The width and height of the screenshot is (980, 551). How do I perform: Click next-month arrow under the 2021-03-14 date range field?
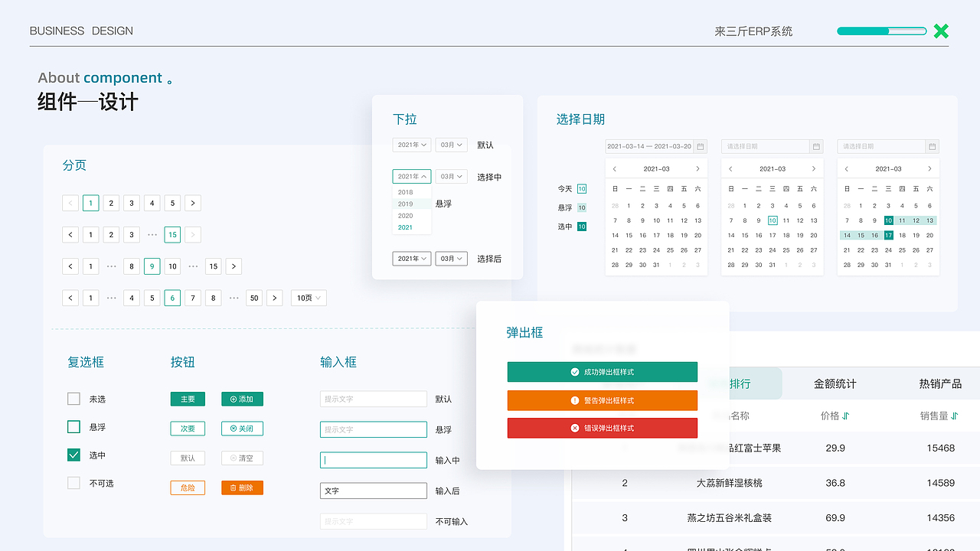coord(697,168)
